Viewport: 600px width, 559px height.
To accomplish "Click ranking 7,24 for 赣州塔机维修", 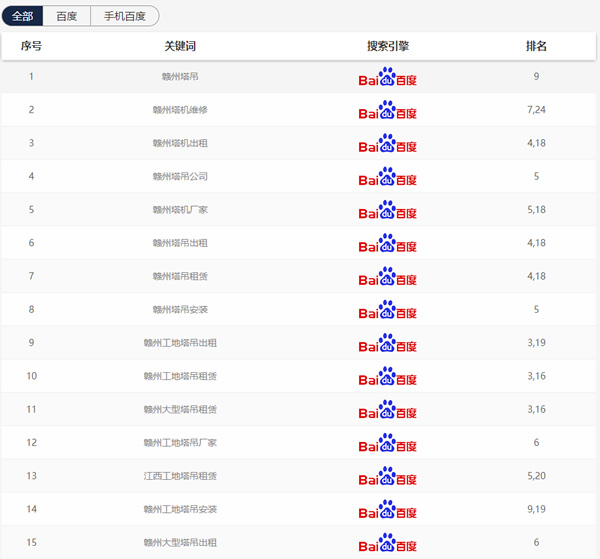I will tap(536, 110).
